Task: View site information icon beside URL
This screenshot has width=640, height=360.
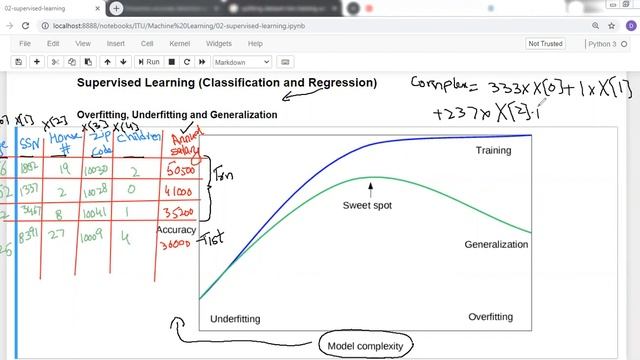Action: pyautogui.click(x=45, y=26)
